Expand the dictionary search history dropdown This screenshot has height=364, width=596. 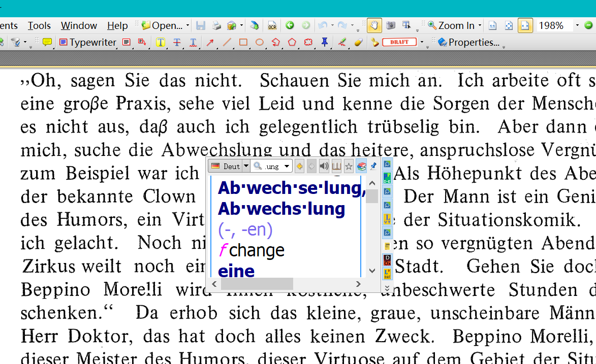[x=287, y=166]
